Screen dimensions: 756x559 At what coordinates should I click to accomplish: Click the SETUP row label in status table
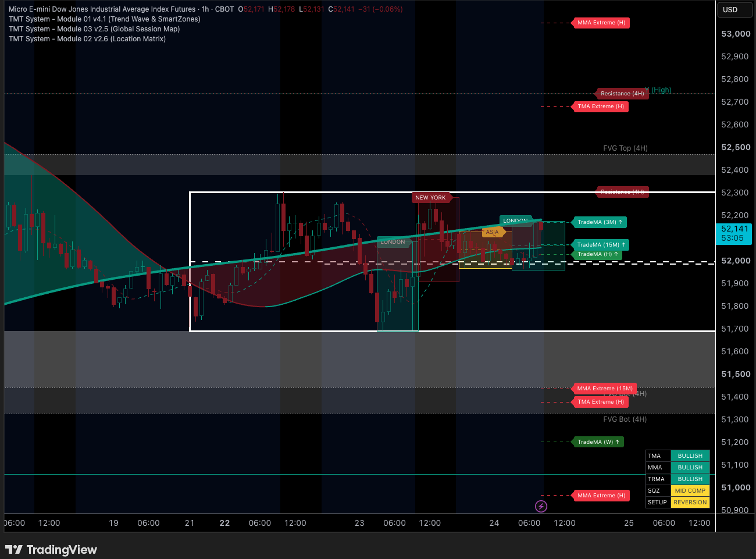658,503
